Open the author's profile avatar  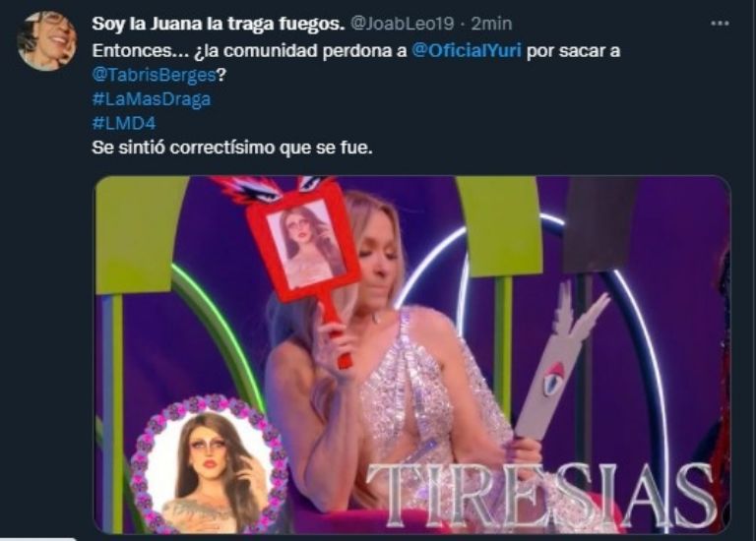[47, 41]
